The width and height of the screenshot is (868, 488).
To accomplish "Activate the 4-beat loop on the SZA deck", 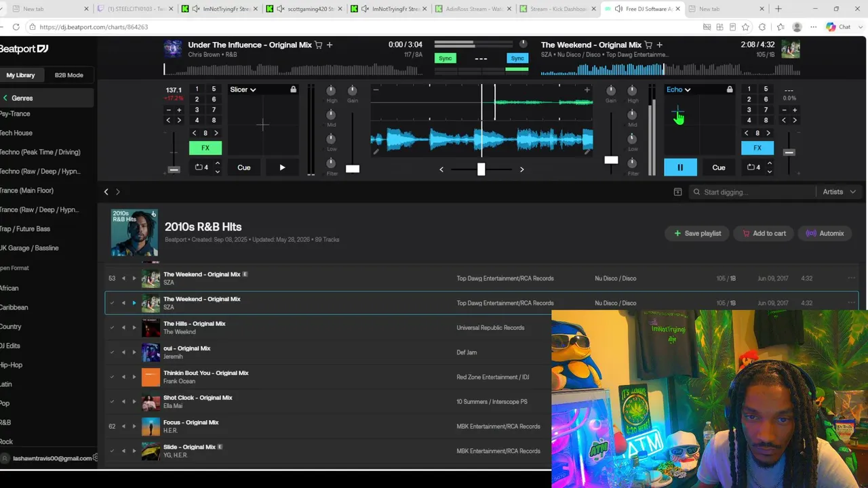I will (753, 167).
